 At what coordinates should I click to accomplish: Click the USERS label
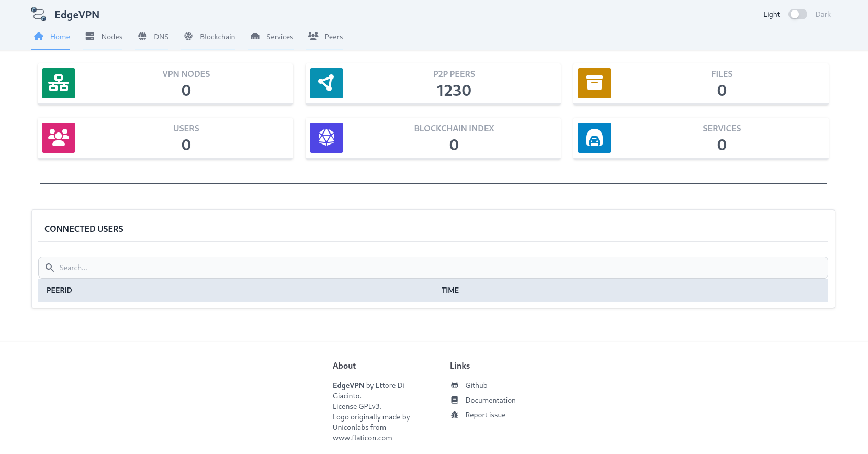tap(186, 128)
